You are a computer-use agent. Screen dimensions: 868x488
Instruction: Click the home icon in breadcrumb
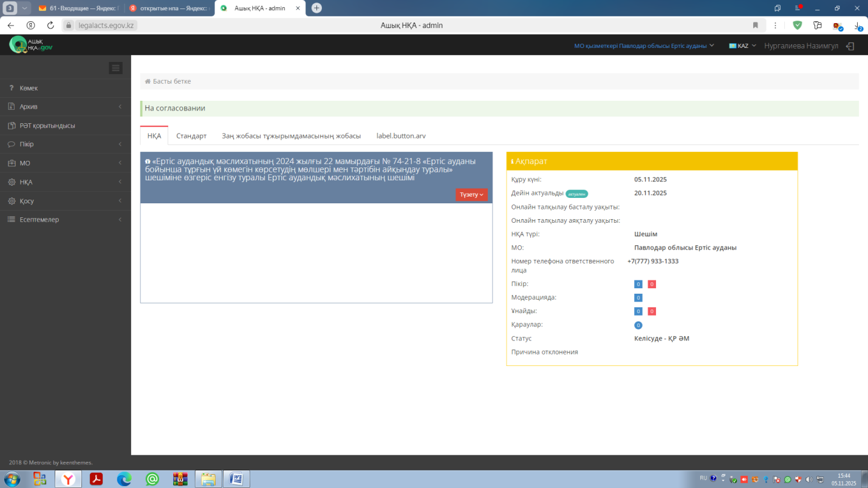[x=148, y=81]
